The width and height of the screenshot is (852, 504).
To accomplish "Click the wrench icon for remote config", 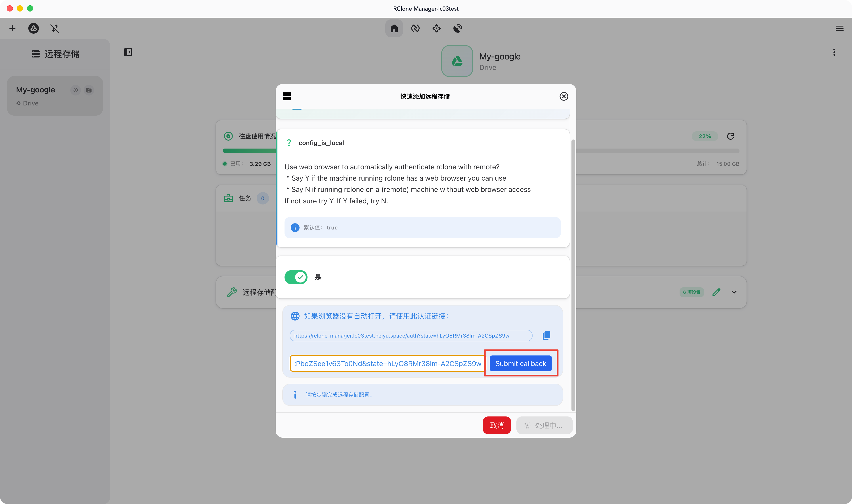I will pos(232,292).
